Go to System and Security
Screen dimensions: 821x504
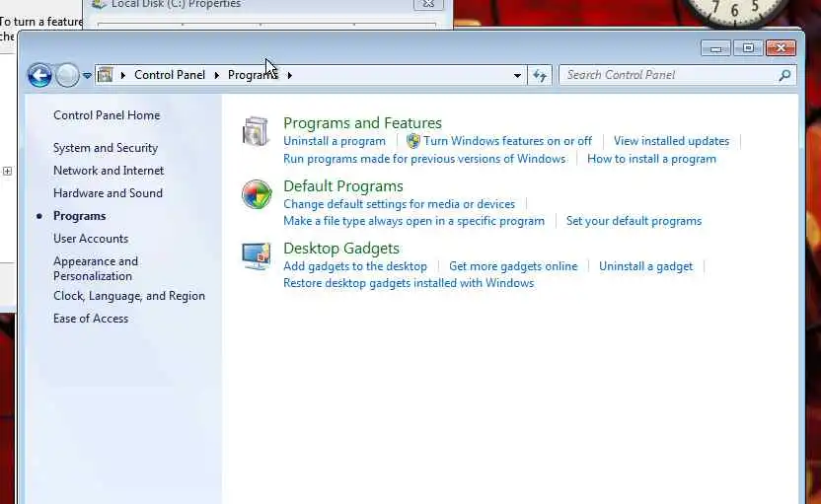(106, 148)
